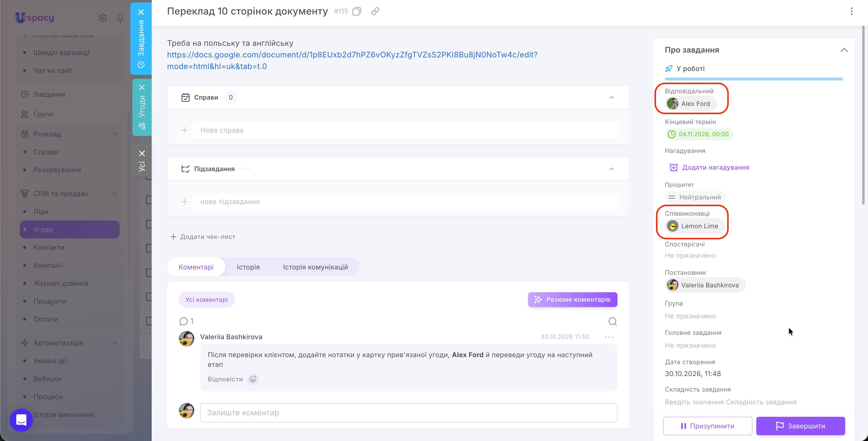The height and width of the screenshot is (441, 868).
Task: Copy task link via chain icon
Action: pos(375,11)
